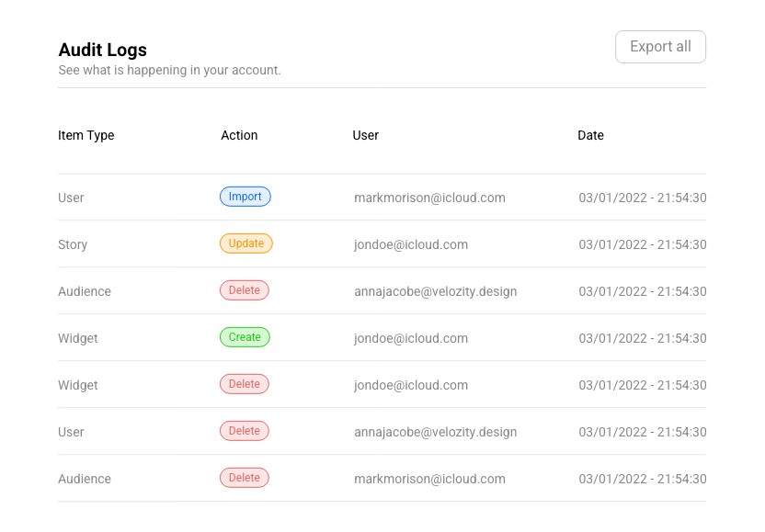
Task: Open jondoe@icloud.com in the Story row
Action: (x=411, y=244)
